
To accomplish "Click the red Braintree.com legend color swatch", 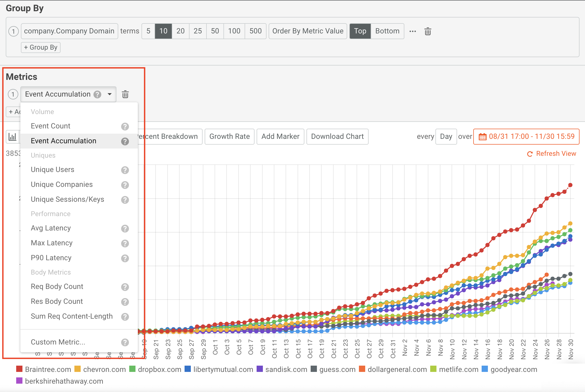I will tap(19, 369).
